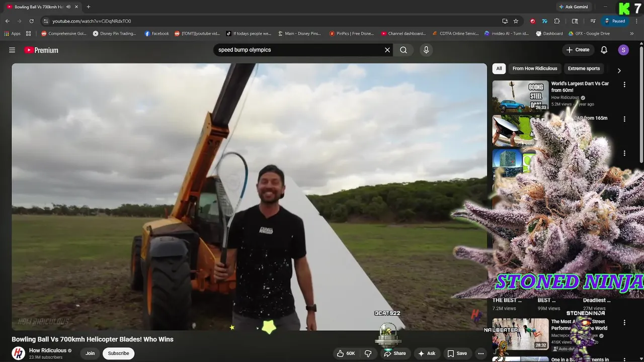644x362 pixels.
Task: Click the address bar URL
Action: pos(92,21)
